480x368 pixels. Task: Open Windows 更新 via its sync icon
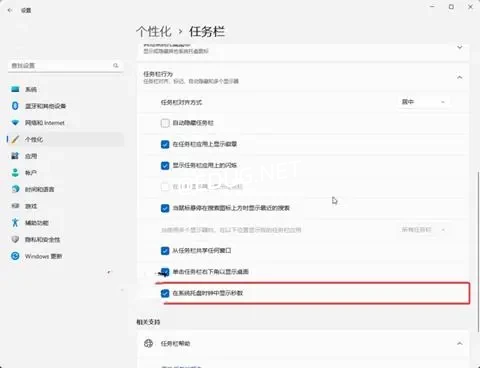click(x=15, y=256)
